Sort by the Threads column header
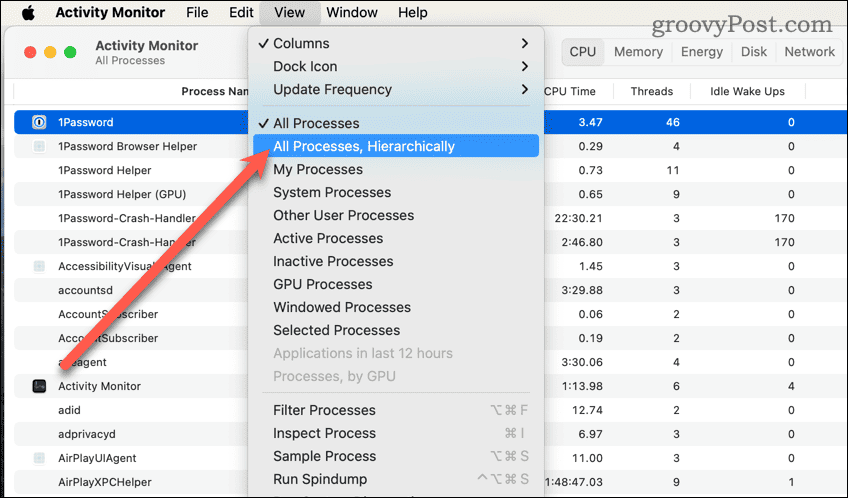The image size is (848, 498). 652,91
